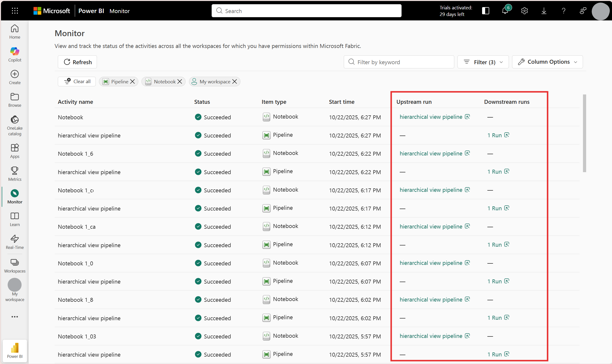Open notifications bell icon

pyautogui.click(x=505, y=11)
